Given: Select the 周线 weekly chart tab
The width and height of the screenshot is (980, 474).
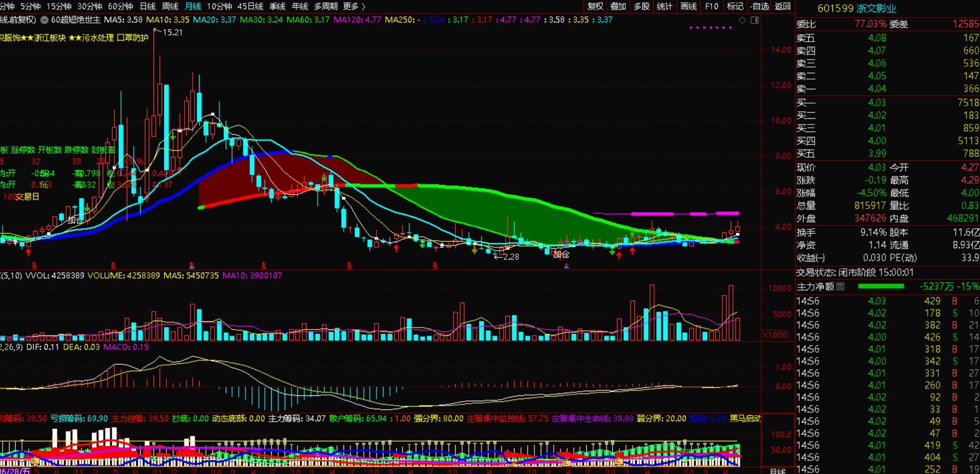Looking at the screenshot, I should coord(170,6).
